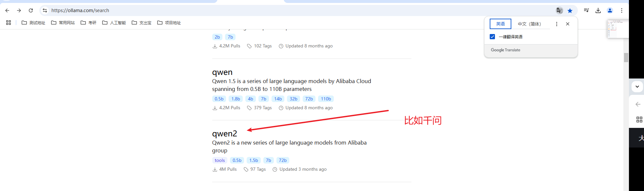Open the qwen model link
644x191 pixels.
click(x=222, y=72)
